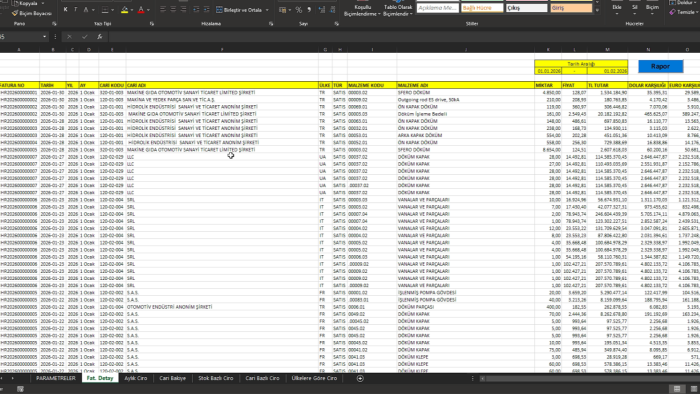Switch to Ülkelere Göre Ciro sheet tab
This screenshot has width=700, height=394.
point(314,378)
